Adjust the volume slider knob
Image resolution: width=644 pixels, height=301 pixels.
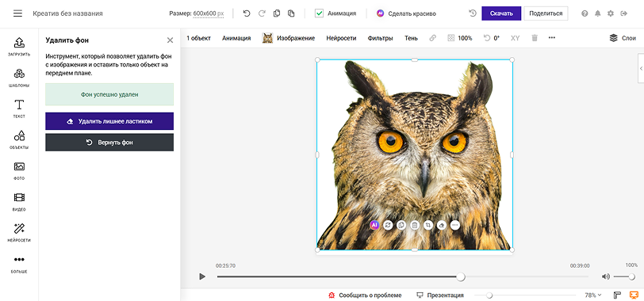(631, 276)
